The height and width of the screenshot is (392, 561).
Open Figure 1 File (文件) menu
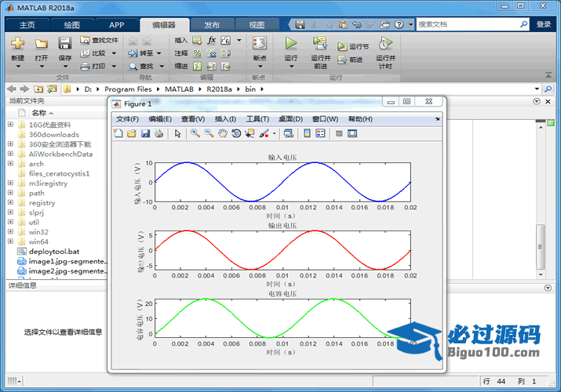pos(127,119)
